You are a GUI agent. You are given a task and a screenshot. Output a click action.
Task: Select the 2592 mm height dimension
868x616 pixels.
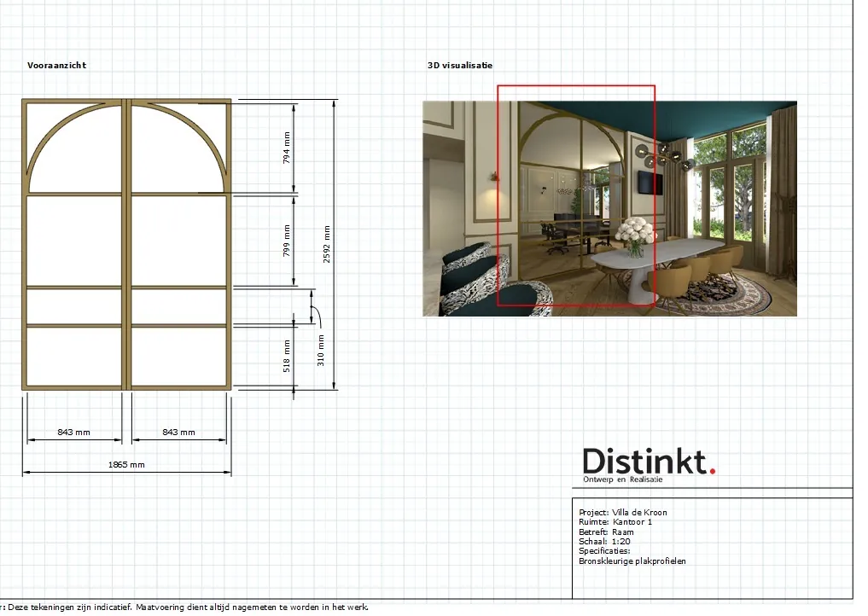327,245
